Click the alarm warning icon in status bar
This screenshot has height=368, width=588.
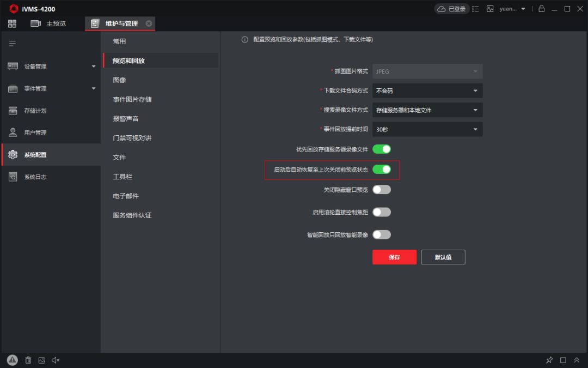pos(12,360)
